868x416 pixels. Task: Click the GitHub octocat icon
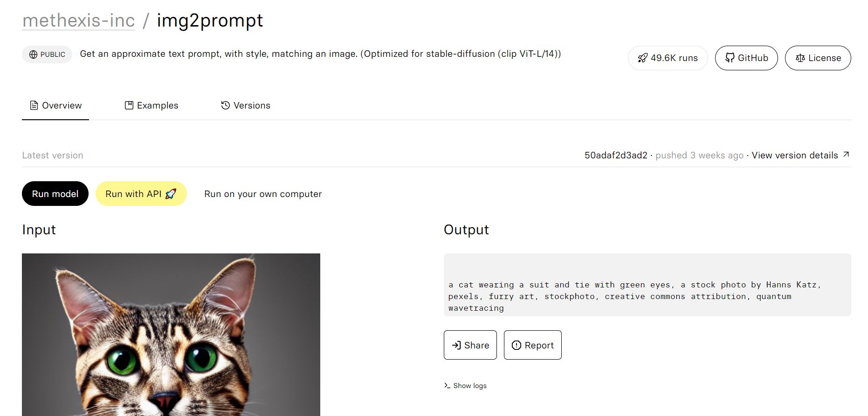[x=730, y=58]
